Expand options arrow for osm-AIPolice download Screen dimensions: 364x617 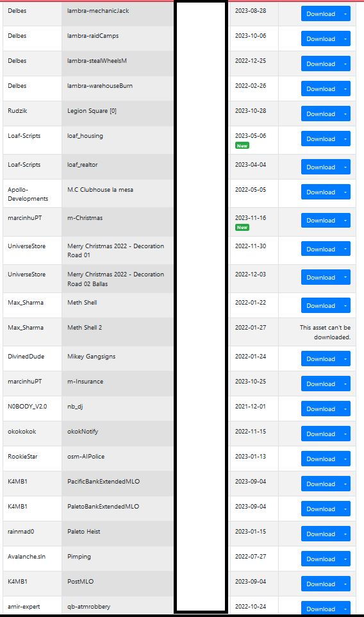(345, 459)
